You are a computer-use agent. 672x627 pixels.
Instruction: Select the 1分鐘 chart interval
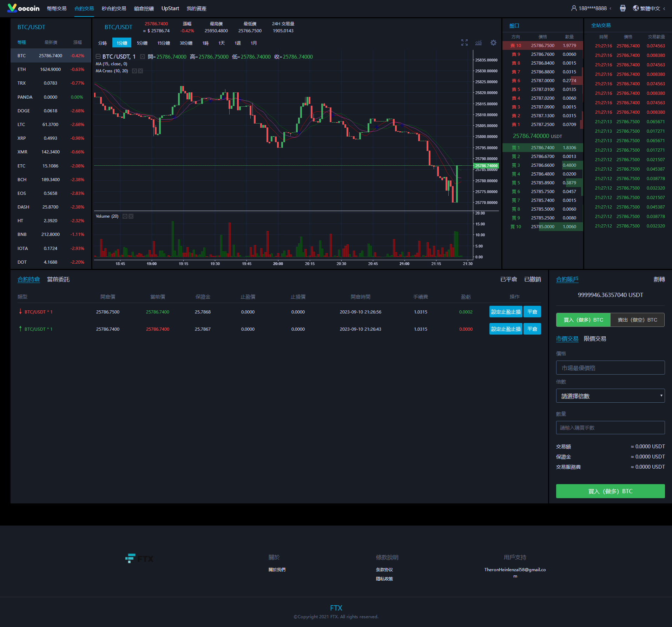tap(122, 43)
